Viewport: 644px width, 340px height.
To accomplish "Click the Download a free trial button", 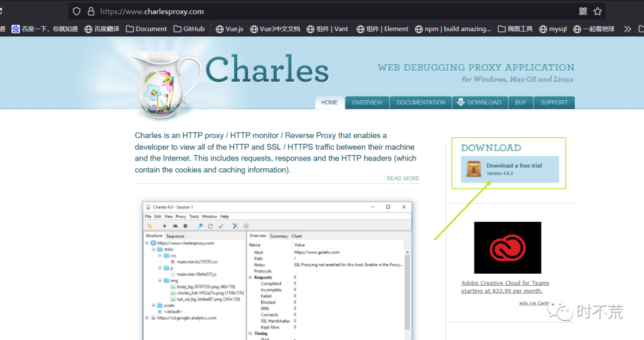I will [510, 169].
